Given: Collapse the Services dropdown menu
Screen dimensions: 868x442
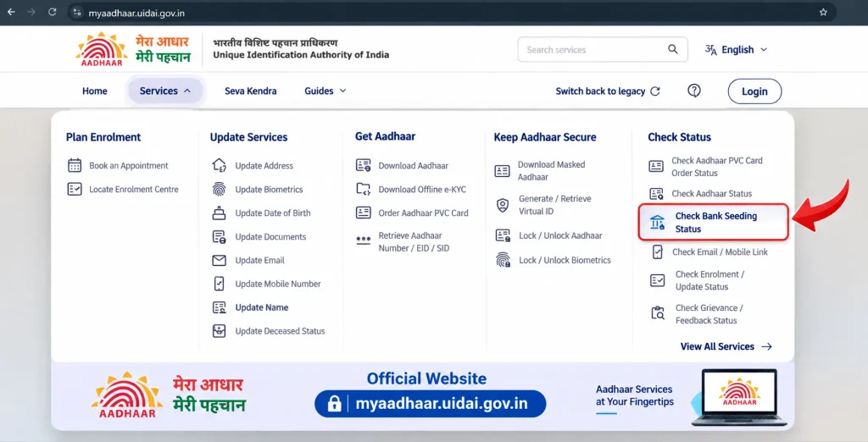Looking at the screenshot, I should click(165, 91).
